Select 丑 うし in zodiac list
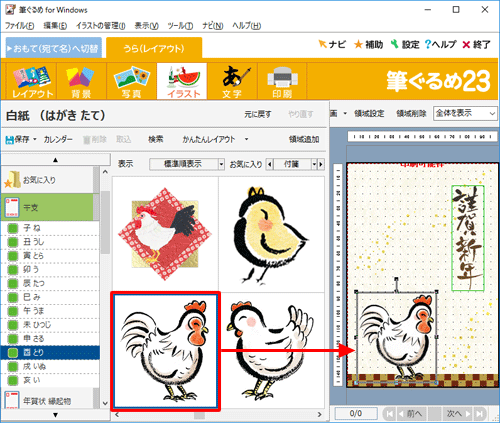 50,242
